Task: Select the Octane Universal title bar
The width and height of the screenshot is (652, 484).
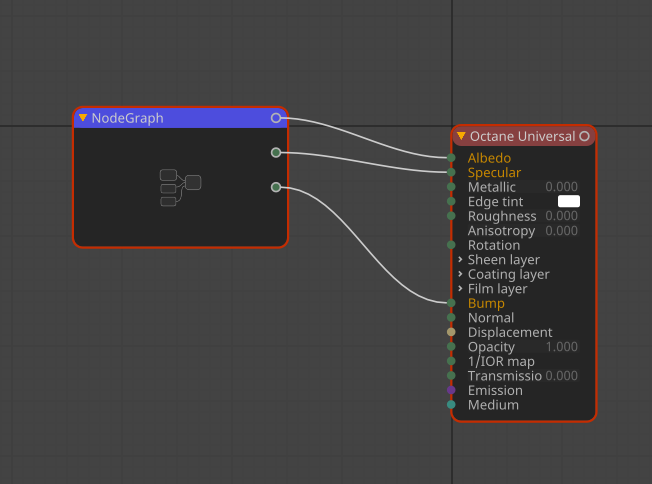Action: [524, 136]
